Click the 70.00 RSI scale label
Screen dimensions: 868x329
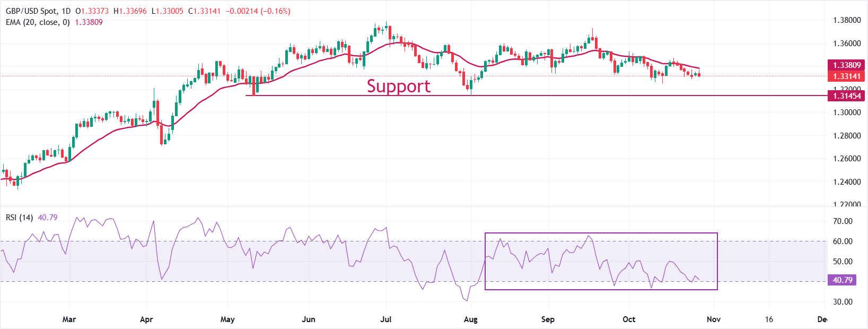843,221
